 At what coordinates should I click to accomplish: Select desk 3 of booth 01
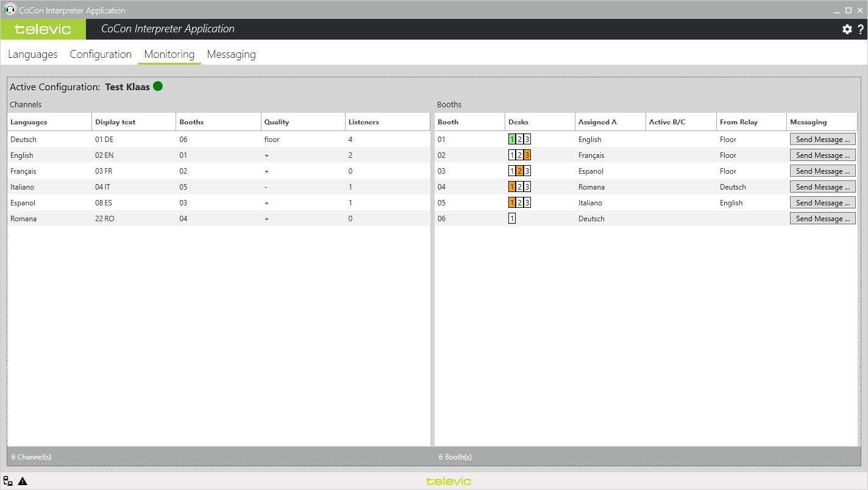click(x=527, y=140)
